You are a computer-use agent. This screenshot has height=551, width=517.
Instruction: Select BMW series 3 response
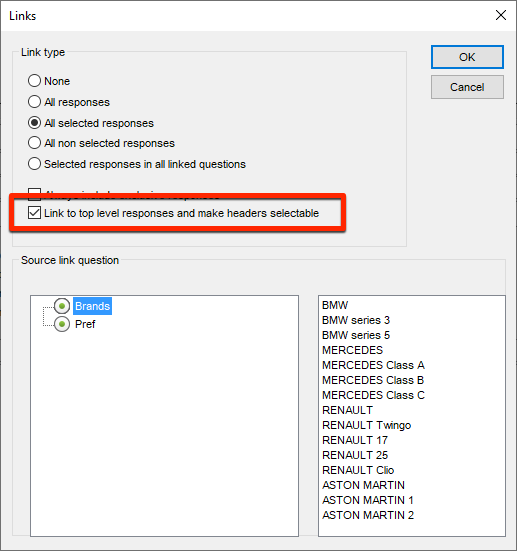point(356,320)
